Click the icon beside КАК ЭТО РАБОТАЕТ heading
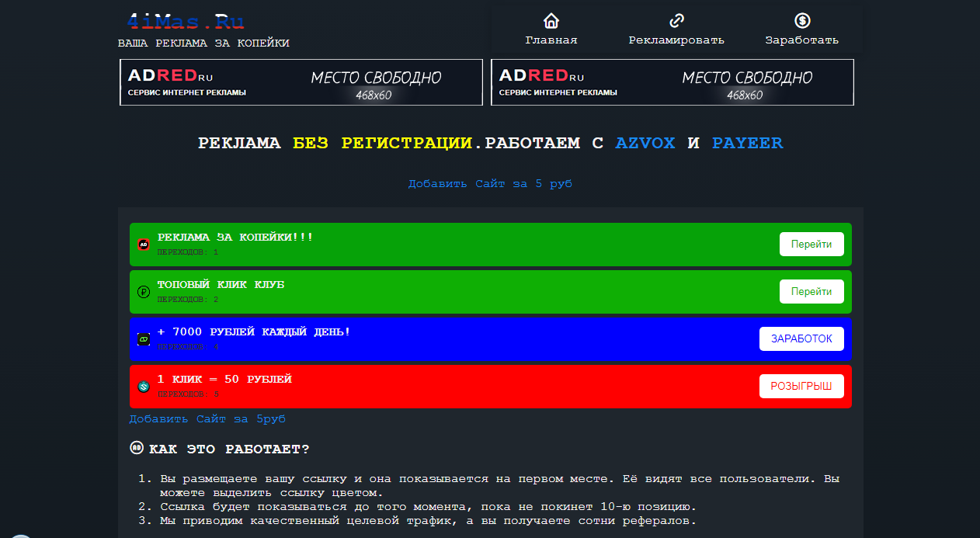The image size is (980, 538). coord(137,448)
